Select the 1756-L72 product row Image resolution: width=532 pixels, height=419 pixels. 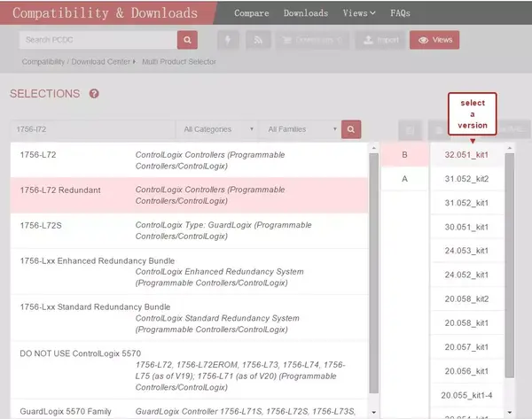189,160
